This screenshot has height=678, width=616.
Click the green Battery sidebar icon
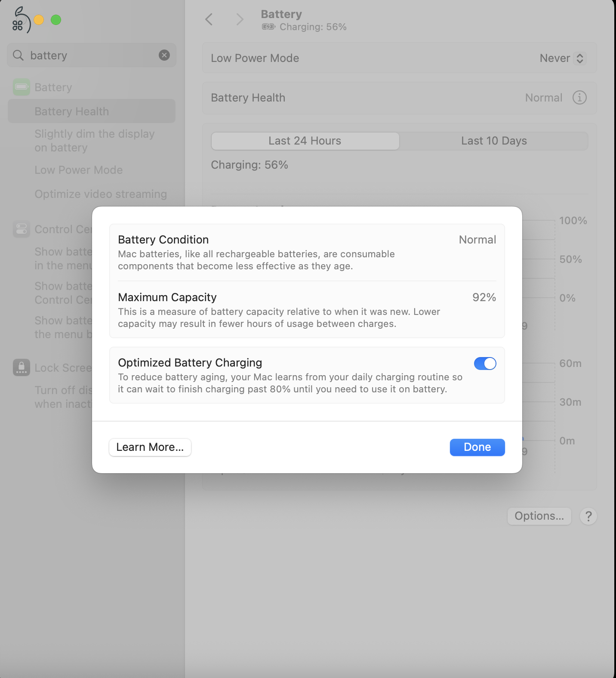pos(22,87)
